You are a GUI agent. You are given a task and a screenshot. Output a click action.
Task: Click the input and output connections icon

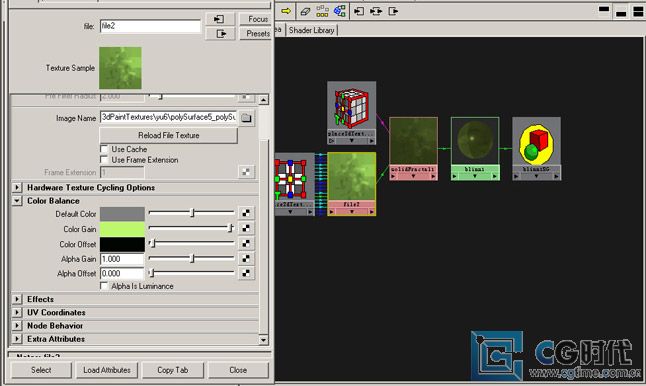click(376, 11)
